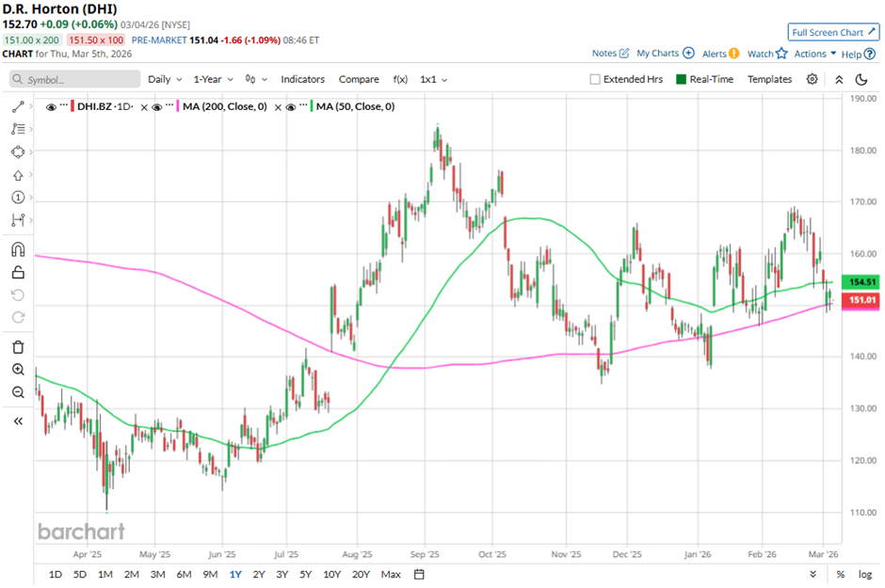Switch to percent scale
The image size is (885, 588).
pos(841,574)
